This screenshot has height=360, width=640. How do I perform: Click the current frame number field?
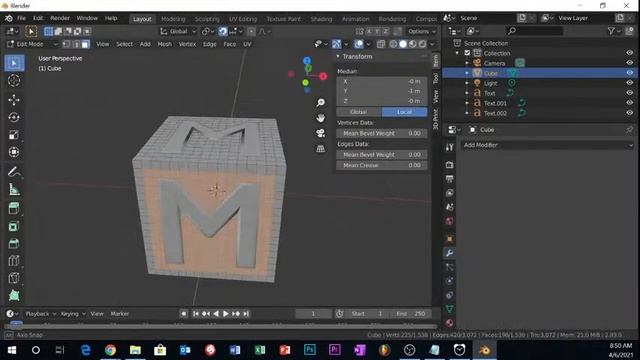tap(313, 314)
